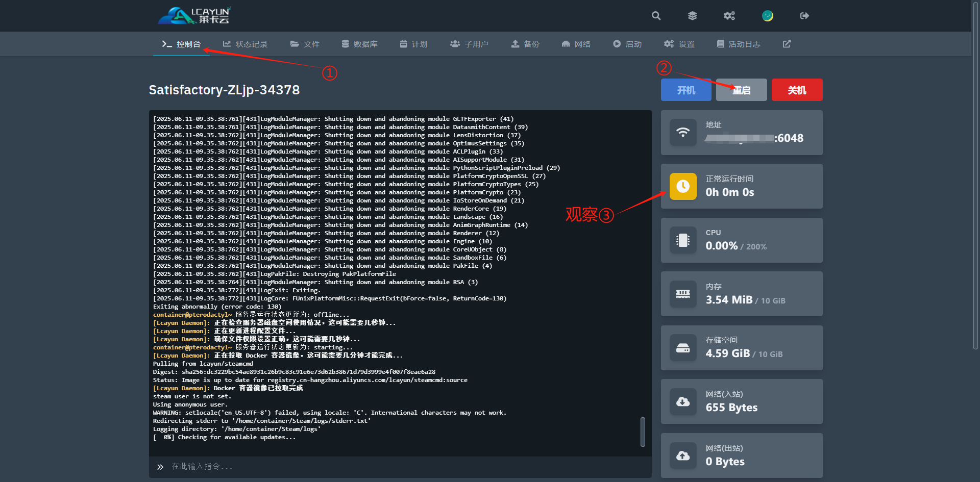Click the console prompt chevron icon
980x482 pixels.
click(160, 467)
